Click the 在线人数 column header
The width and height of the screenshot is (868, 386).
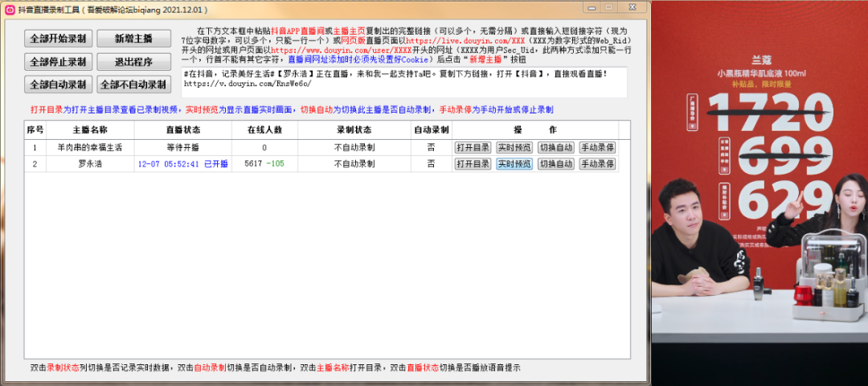tap(264, 130)
